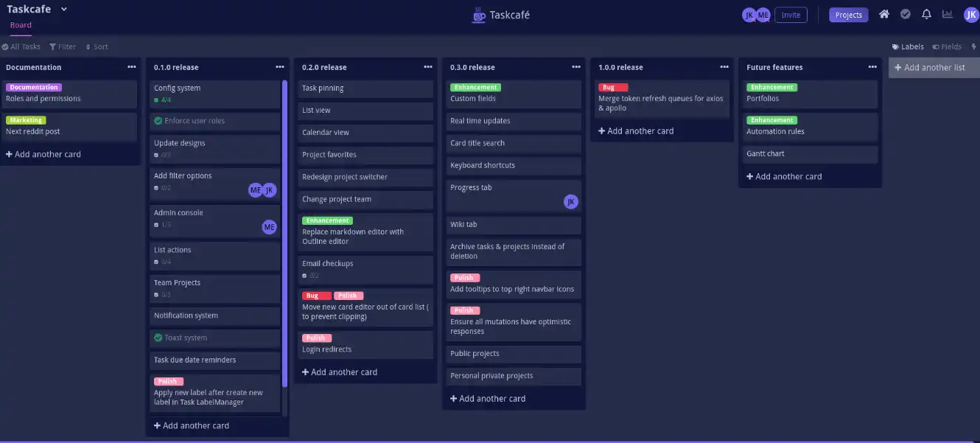Open the 1.0.0 release list more menu
This screenshot has height=443, width=980.
[x=724, y=67]
